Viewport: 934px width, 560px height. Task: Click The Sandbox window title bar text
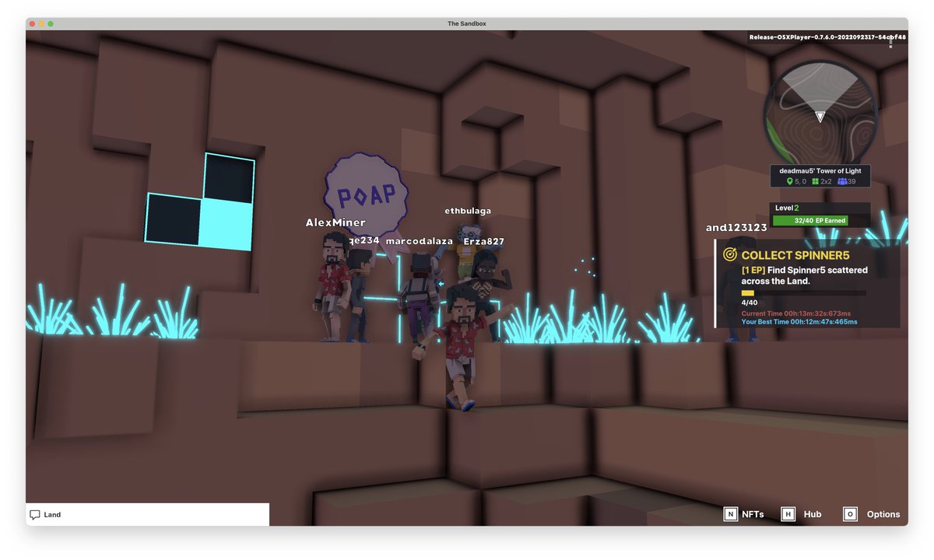(x=467, y=24)
